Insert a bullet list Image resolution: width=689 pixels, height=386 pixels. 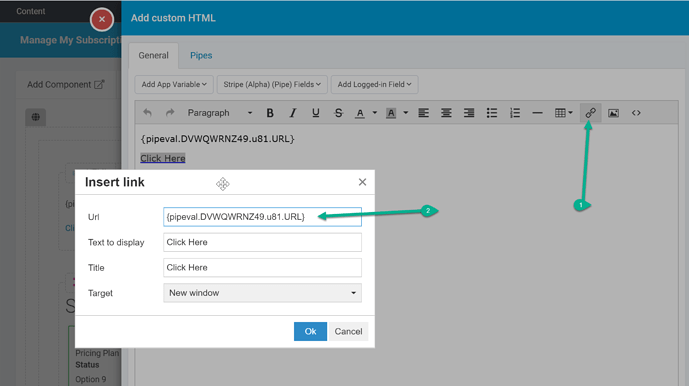tap(492, 113)
